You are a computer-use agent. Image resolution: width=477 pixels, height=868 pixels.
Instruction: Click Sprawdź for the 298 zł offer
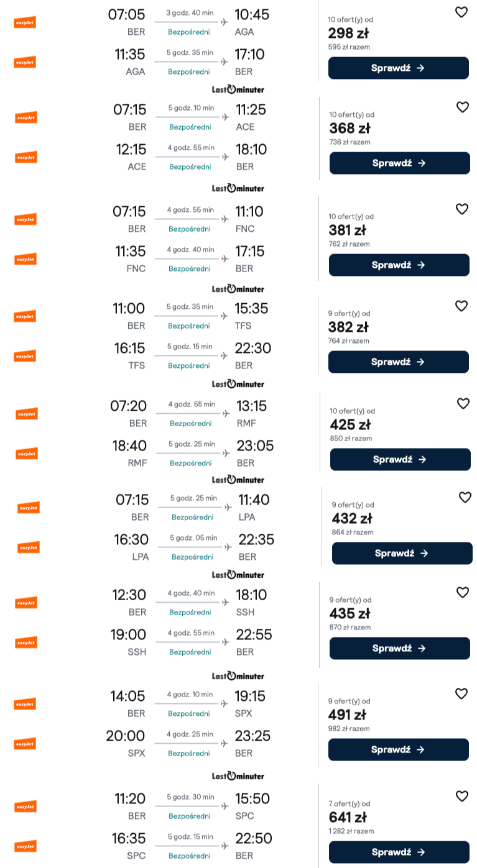pos(398,68)
